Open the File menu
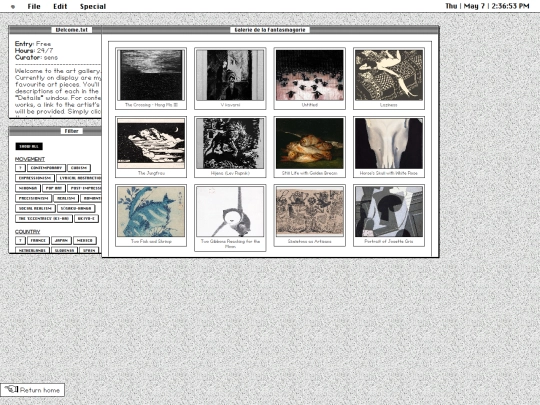This screenshot has width=540, height=405. click(34, 6)
